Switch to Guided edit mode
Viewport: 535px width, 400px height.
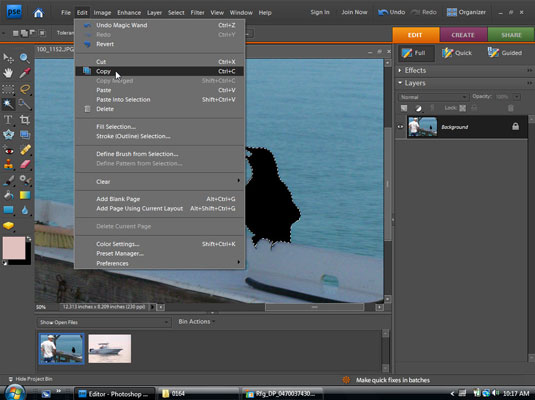click(505, 53)
